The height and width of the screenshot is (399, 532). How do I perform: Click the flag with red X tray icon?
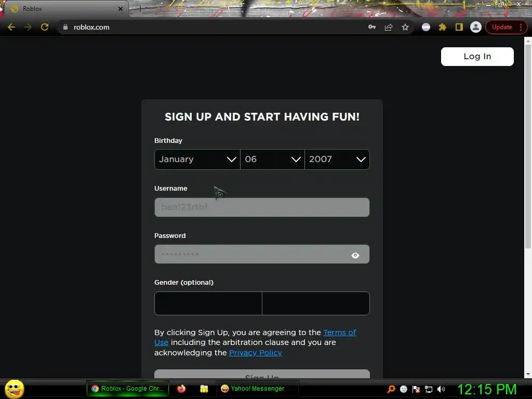[416, 389]
